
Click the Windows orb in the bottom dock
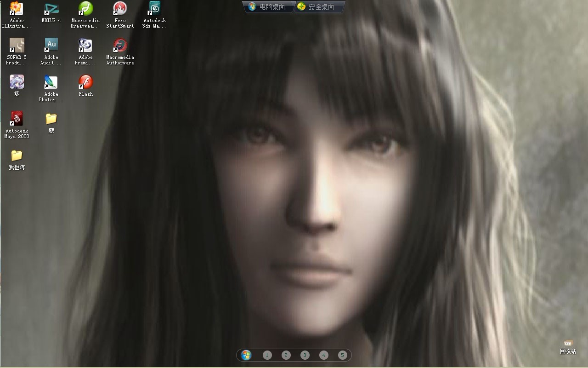click(x=246, y=355)
